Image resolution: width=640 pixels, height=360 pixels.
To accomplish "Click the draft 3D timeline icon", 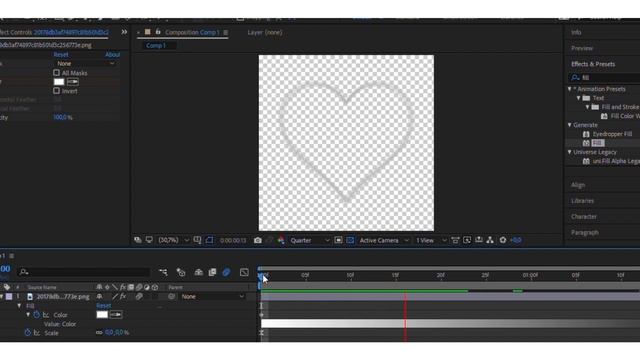I will click(x=181, y=272).
